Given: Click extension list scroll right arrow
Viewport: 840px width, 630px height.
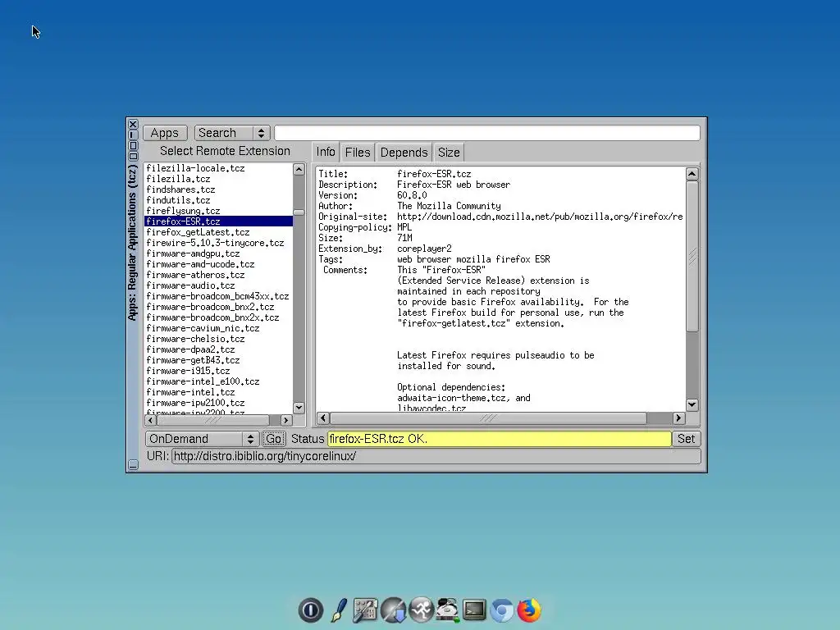Looking at the screenshot, I should tap(286, 421).
